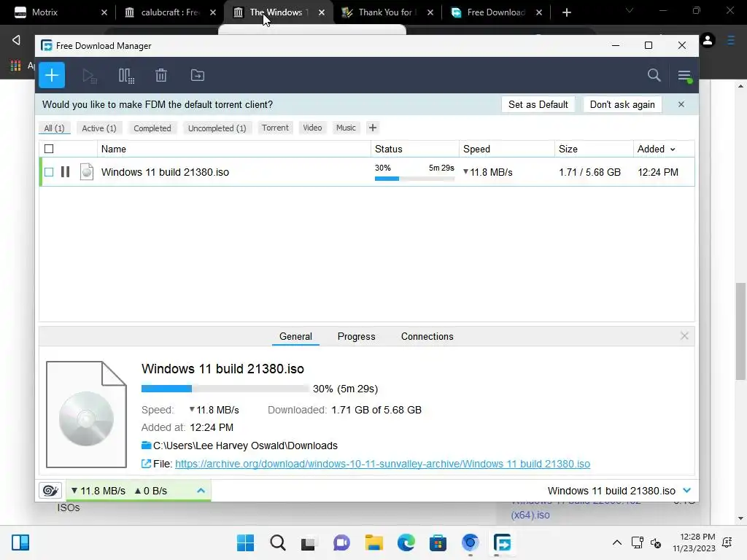Click the Speed column header
This screenshot has height=560, width=747.
tap(506, 149)
